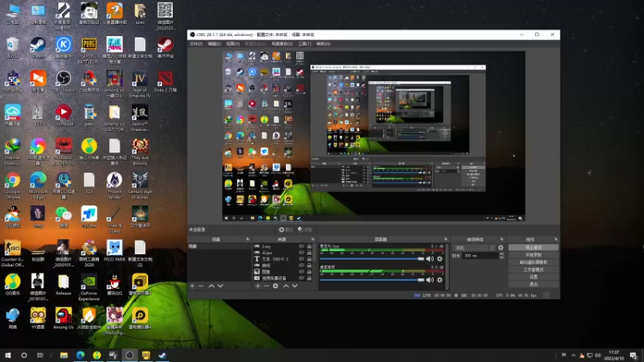Open gear settings for second audio mixer track
Image resolution: width=644 pixels, height=362 pixels.
[x=440, y=279]
